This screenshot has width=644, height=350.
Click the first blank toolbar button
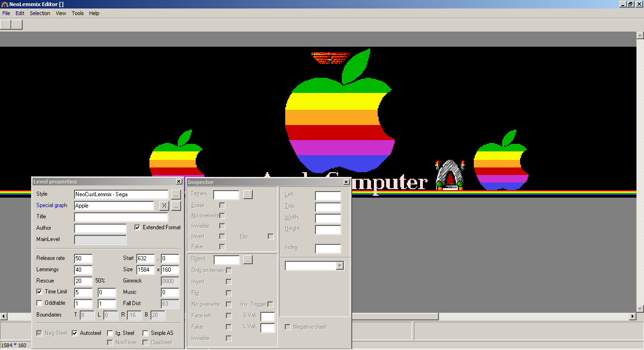pyautogui.click(x=6, y=25)
